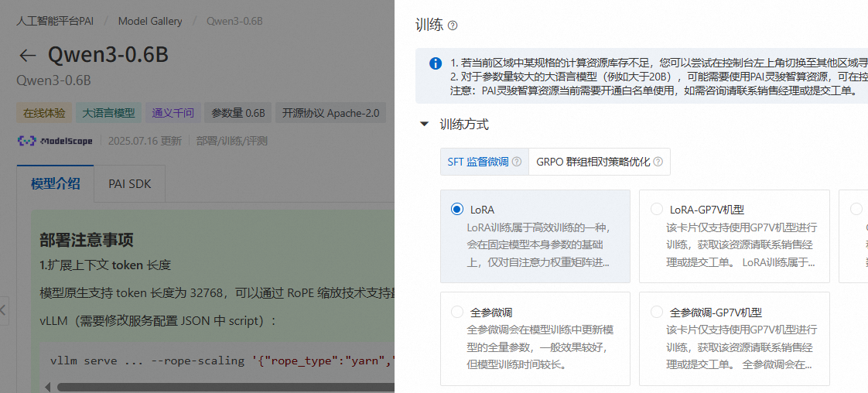Click the 通义千问 tag
Screen dimensions: 868x393
[x=173, y=114]
